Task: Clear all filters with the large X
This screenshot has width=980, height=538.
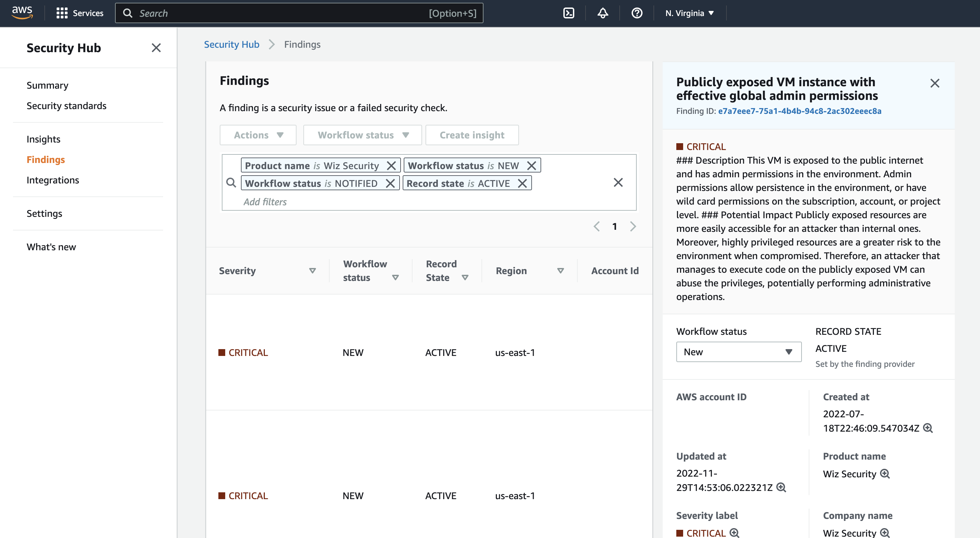Action: (x=618, y=182)
